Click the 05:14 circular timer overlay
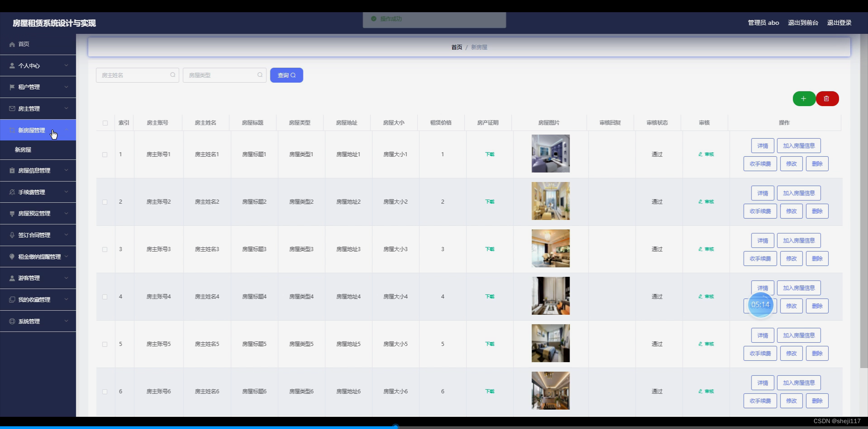The width and height of the screenshot is (868, 429). tap(760, 305)
